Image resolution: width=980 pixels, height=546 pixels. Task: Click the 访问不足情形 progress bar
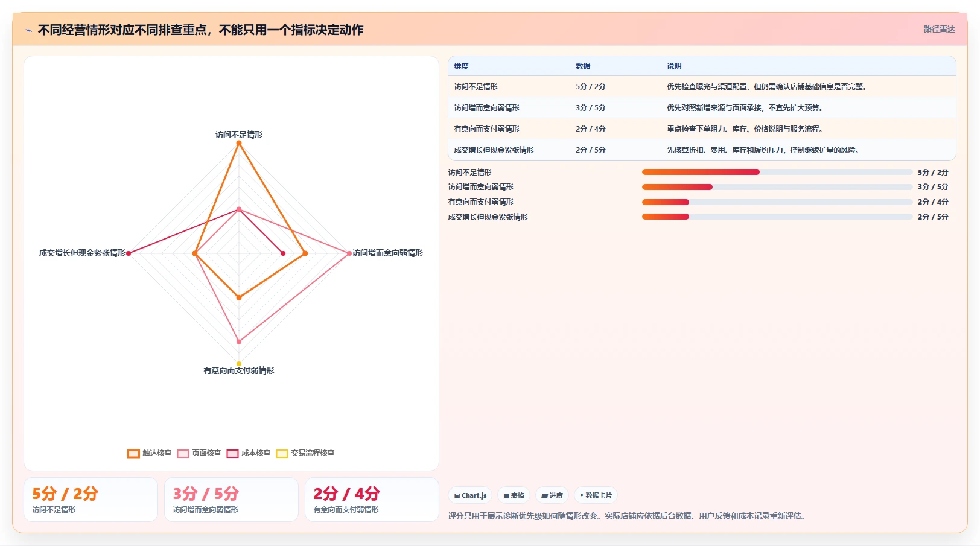[x=777, y=172]
